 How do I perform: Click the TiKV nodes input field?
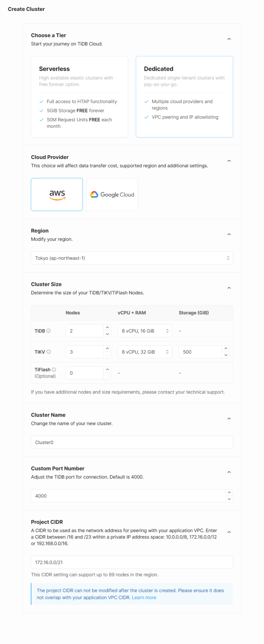[85, 352]
